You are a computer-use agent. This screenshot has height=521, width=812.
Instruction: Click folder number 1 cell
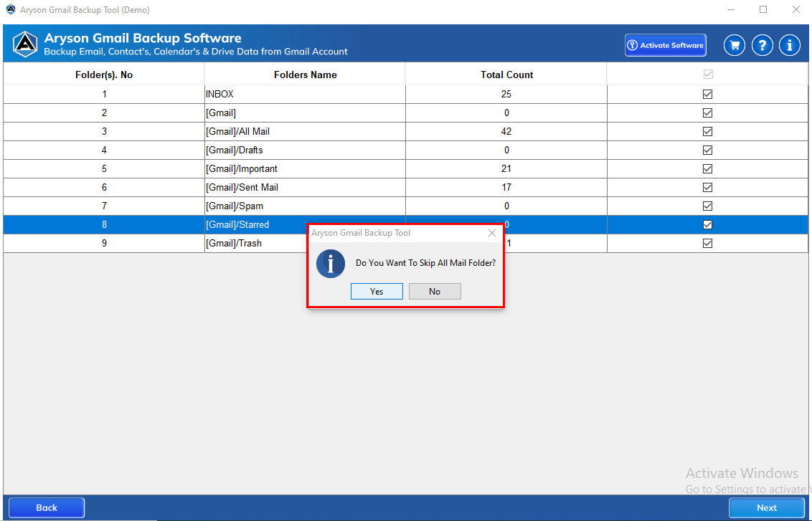tap(104, 94)
